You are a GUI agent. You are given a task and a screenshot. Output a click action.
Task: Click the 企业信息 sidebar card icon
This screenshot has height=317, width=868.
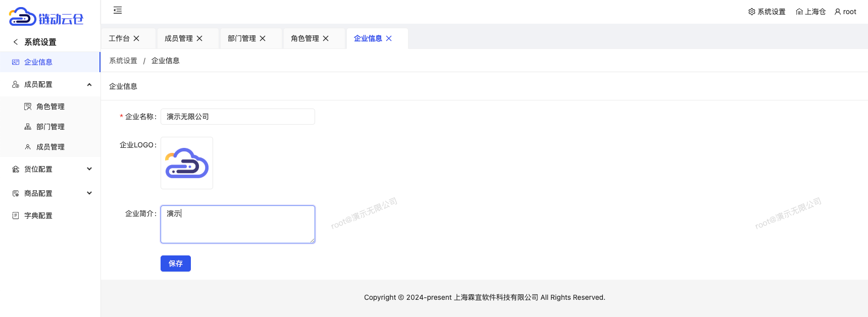(16, 62)
